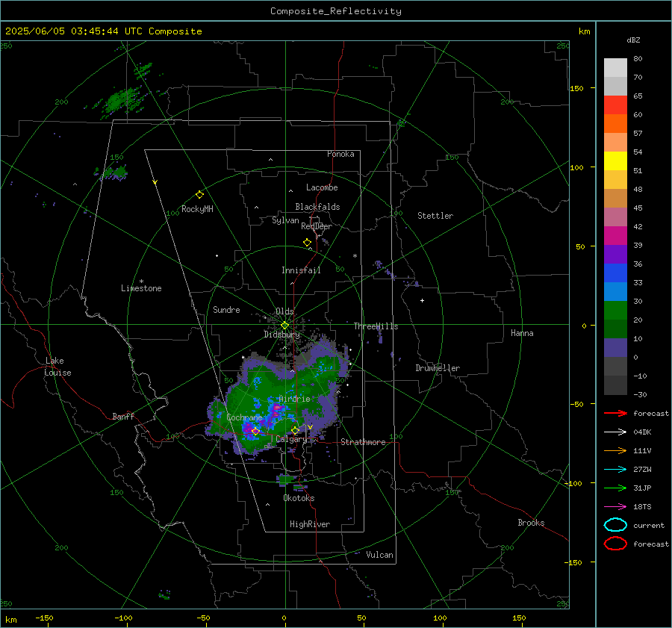This screenshot has height=628, width=672.
Task: Click the ThreeHills city label
Action: click(376, 326)
